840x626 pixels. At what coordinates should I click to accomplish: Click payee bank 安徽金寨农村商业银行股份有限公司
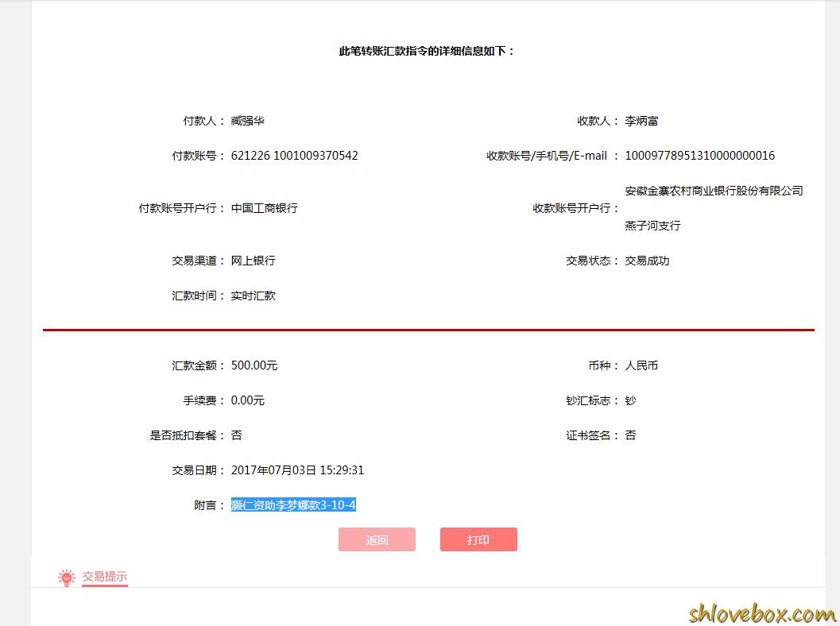pyautogui.click(x=714, y=191)
